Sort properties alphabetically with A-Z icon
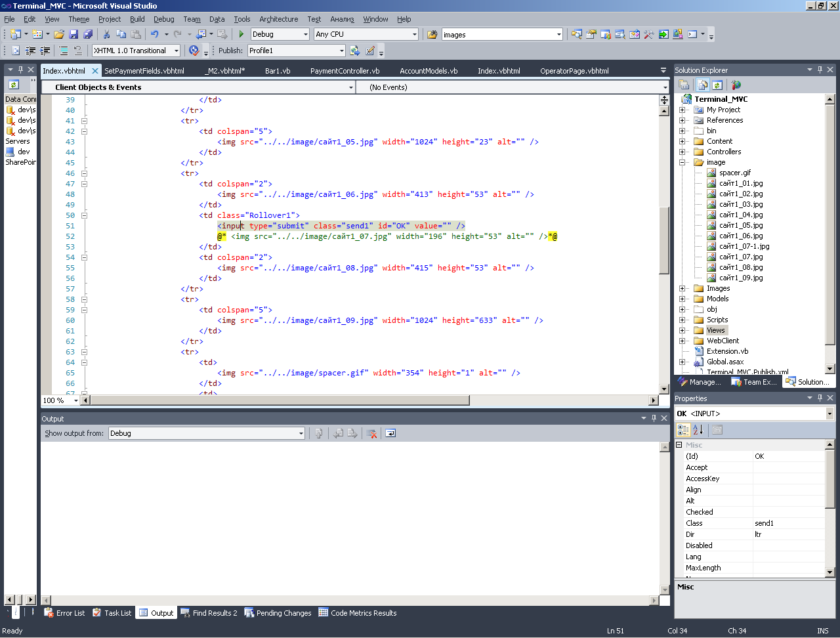 698,430
